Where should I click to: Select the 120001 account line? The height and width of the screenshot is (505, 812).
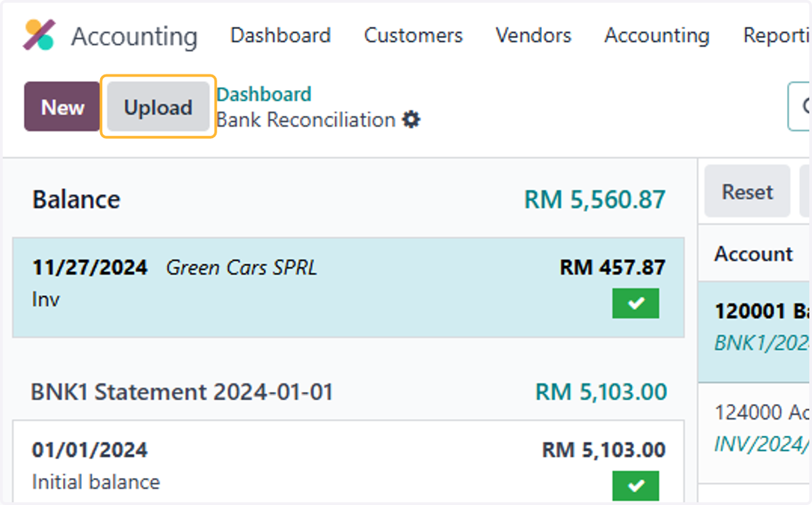(754, 332)
